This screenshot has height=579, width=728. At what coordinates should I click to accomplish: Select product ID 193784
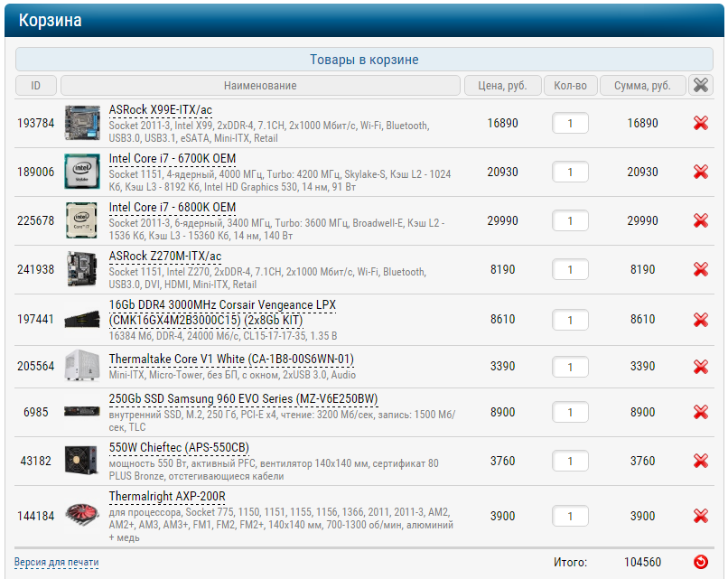36,123
